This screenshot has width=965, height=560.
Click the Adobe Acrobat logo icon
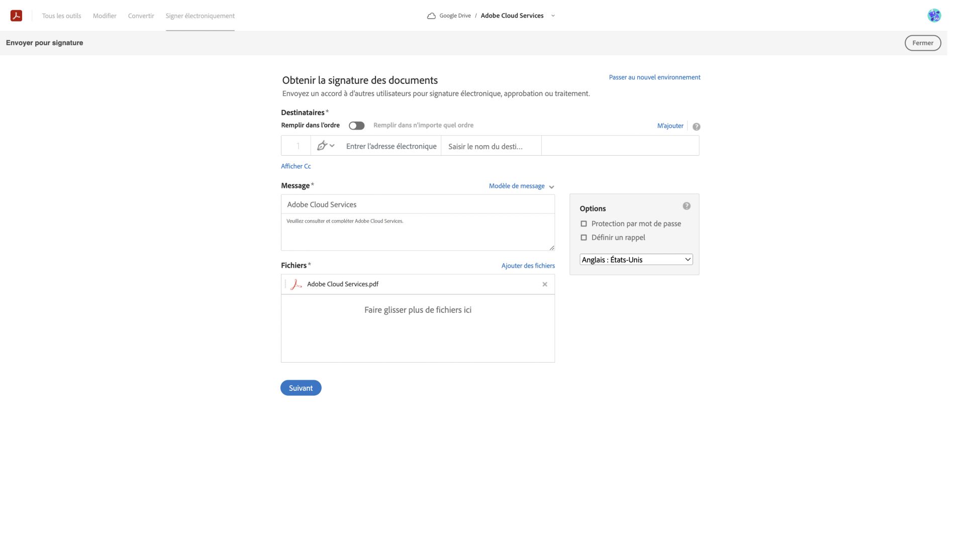16,16
